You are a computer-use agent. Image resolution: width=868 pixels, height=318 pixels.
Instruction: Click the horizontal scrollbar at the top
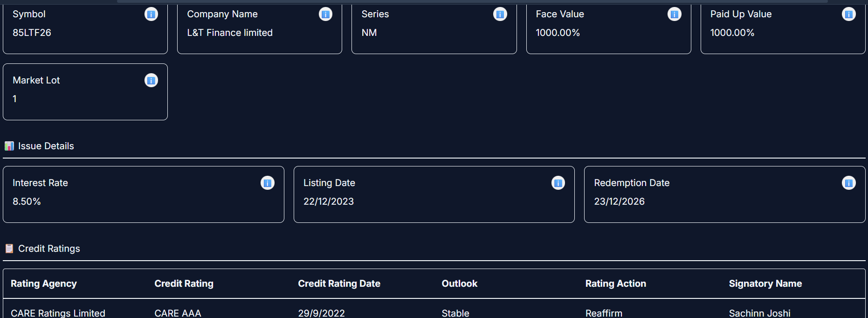pos(472,1)
